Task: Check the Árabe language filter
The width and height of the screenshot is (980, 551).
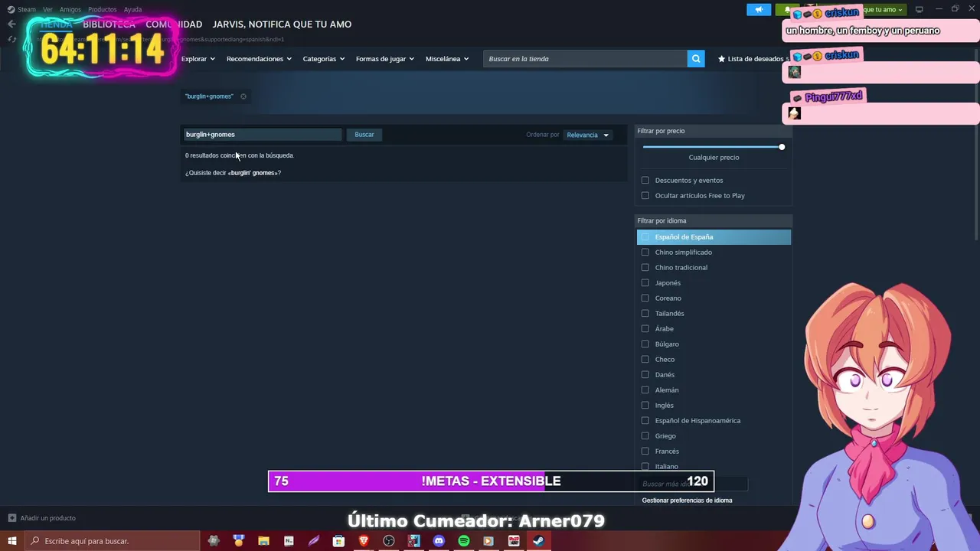Action: (645, 329)
